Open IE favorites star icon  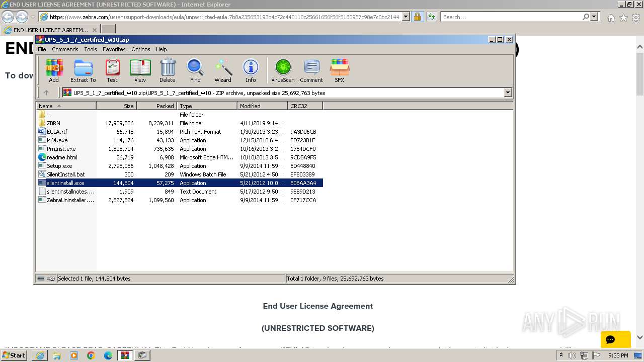pos(623,18)
